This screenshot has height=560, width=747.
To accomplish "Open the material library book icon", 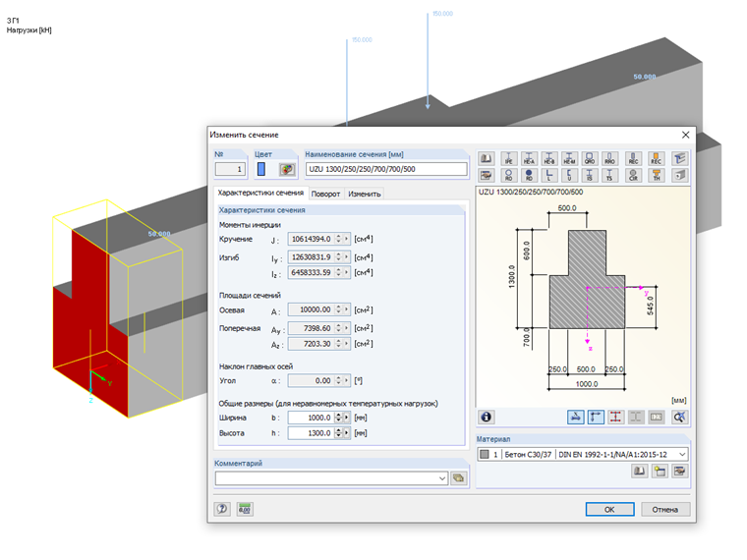I will 639,471.
